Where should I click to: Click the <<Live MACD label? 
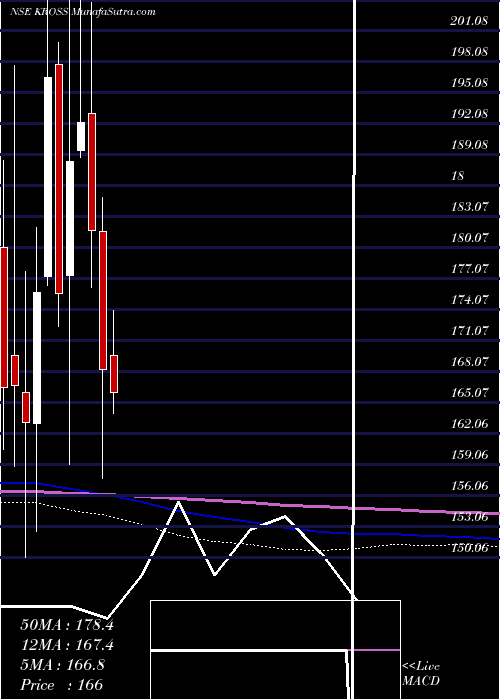pyautogui.click(x=421, y=674)
